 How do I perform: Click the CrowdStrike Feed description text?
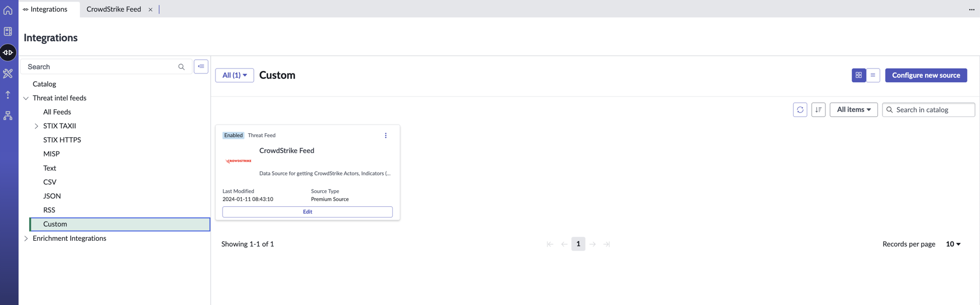pos(325,173)
